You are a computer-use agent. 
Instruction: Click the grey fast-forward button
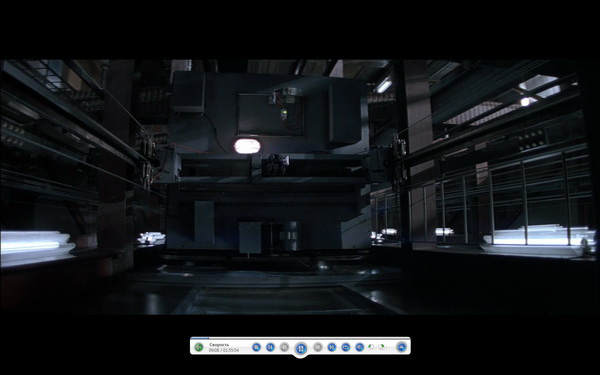point(317,347)
